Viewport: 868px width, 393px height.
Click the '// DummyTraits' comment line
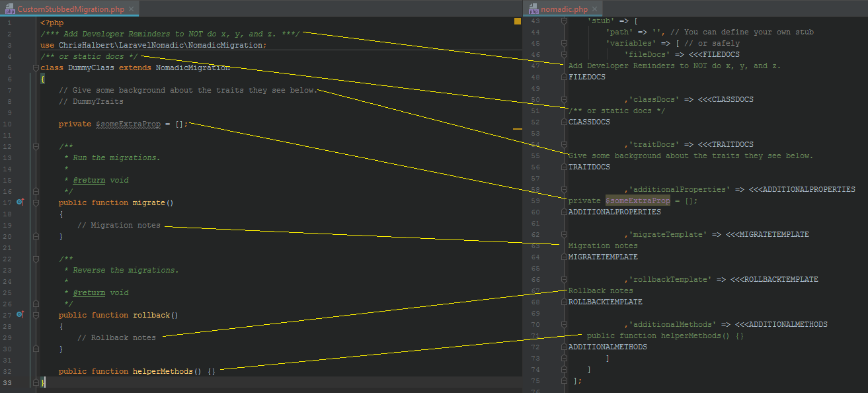pos(91,101)
